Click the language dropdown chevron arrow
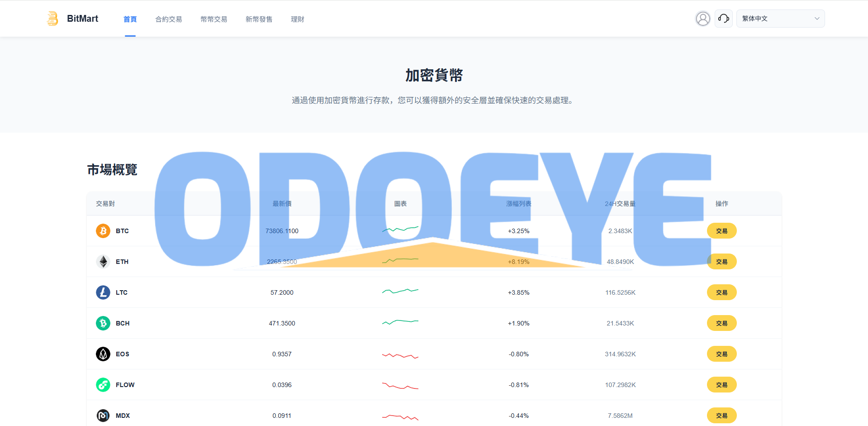The height and width of the screenshot is (426, 868). [817, 19]
